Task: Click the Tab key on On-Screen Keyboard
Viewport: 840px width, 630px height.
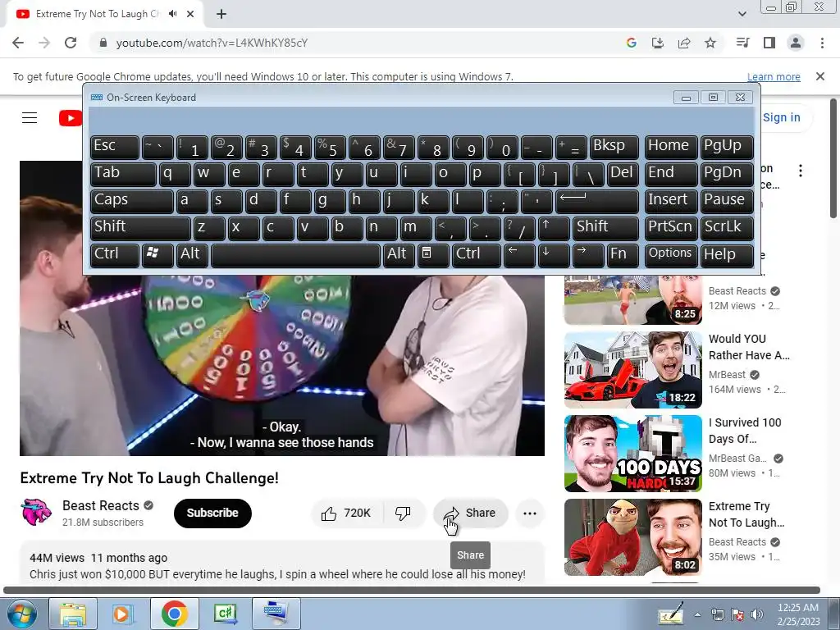Action: 123,174
